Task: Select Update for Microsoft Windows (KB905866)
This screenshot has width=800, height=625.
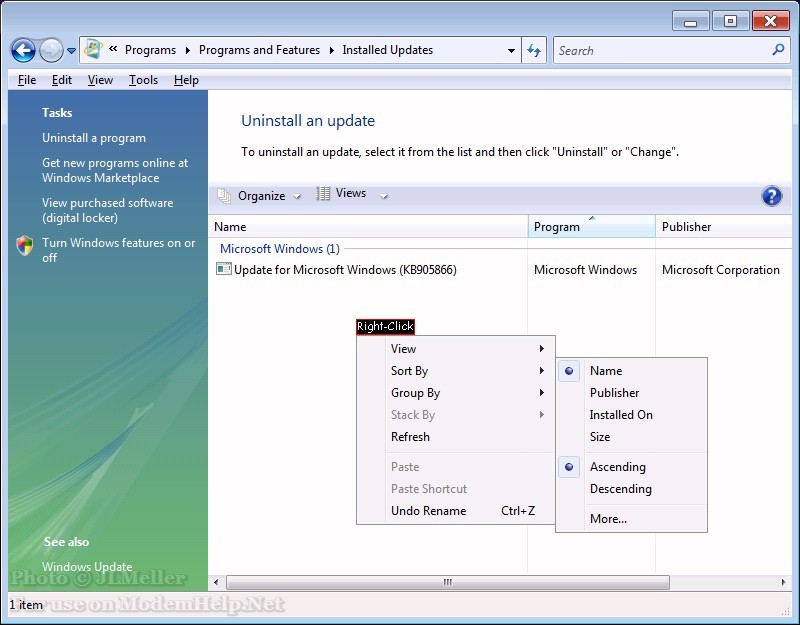Action: (x=345, y=269)
